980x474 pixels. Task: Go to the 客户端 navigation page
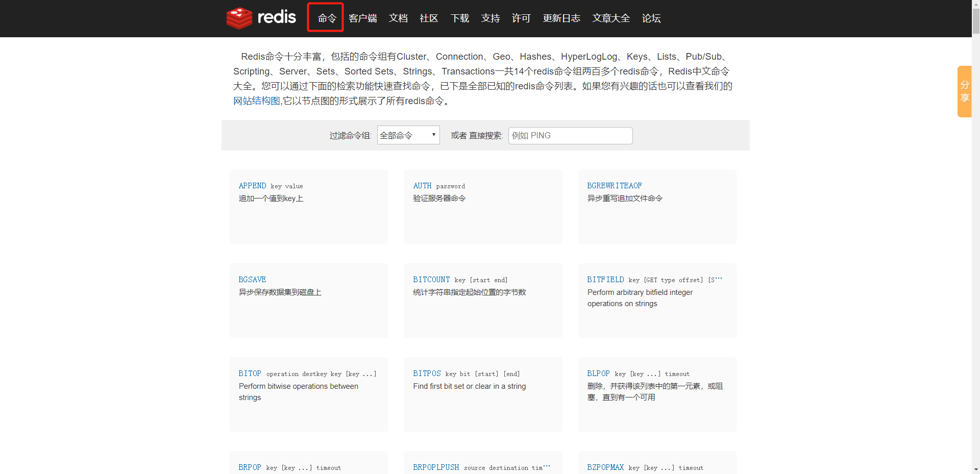362,18
